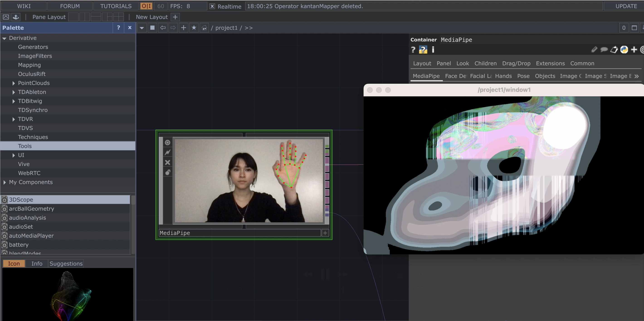
Task: Click the bypass X flag on MediaPipe node
Action: click(x=168, y=163)
